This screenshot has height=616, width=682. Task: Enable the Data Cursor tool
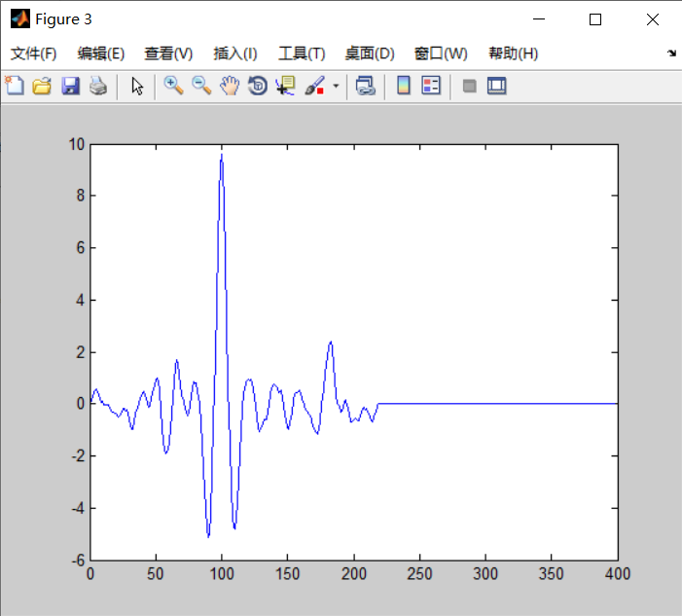pyautogui.click(x=286, y=86)
